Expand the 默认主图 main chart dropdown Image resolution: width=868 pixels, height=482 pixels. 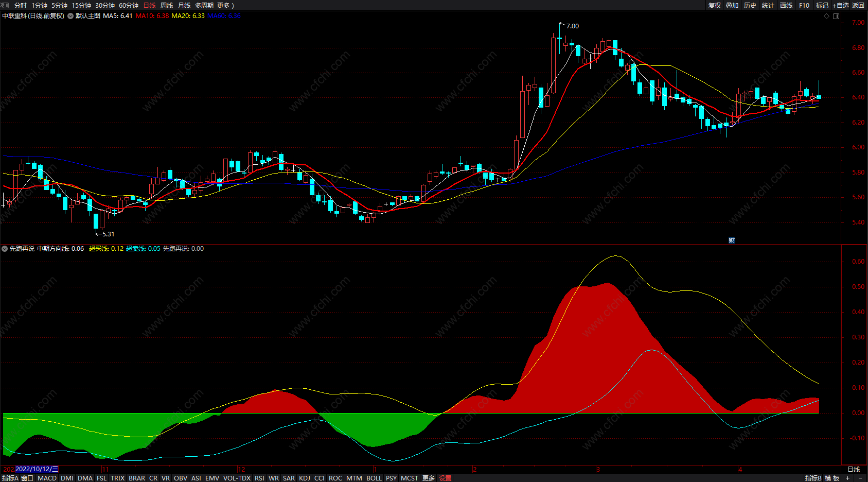click(x=70, y=16)
